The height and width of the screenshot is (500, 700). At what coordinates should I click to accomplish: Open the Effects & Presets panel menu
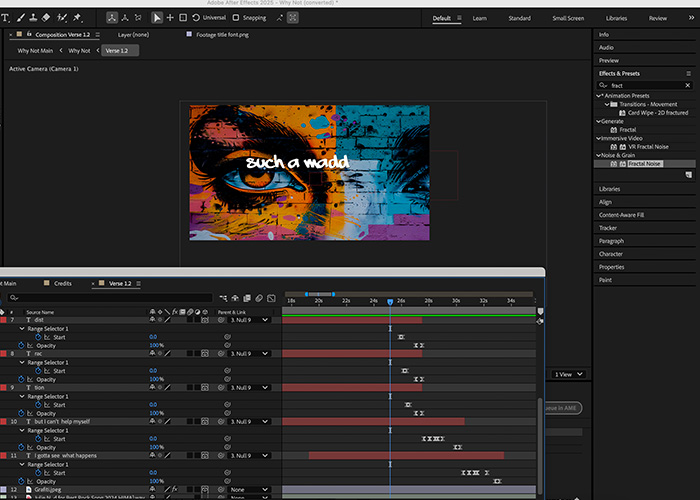click(688, 73)
